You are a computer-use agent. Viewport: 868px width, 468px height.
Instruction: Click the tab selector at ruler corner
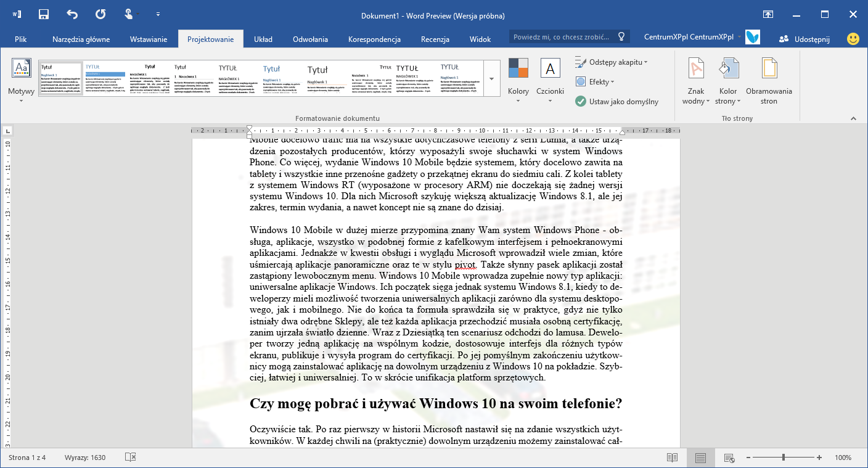tap(7, 131)
